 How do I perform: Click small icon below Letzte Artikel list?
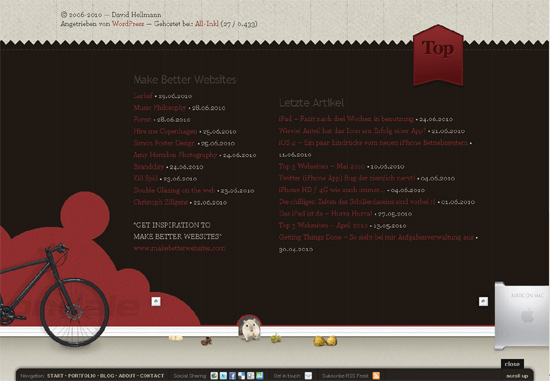pos(483,301)
